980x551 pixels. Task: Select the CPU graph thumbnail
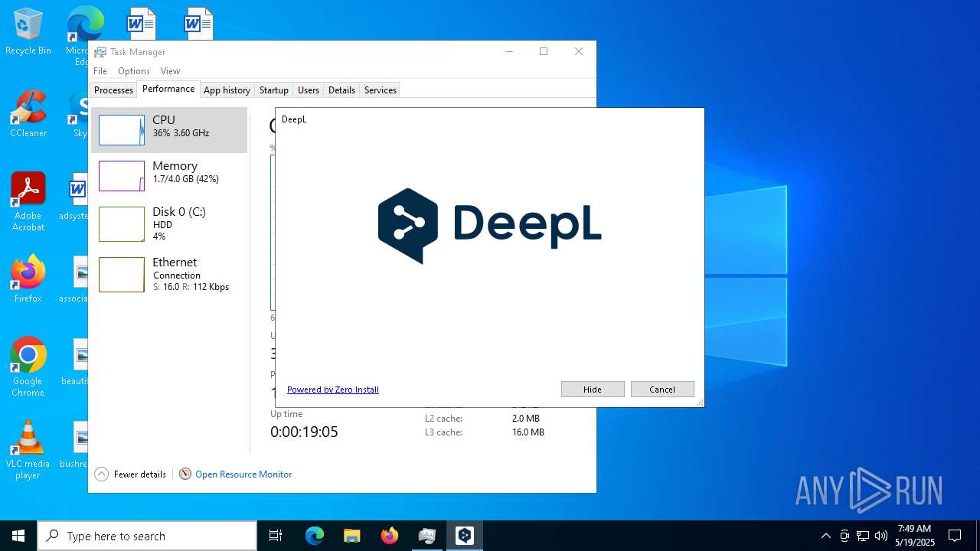coord(122,130)
